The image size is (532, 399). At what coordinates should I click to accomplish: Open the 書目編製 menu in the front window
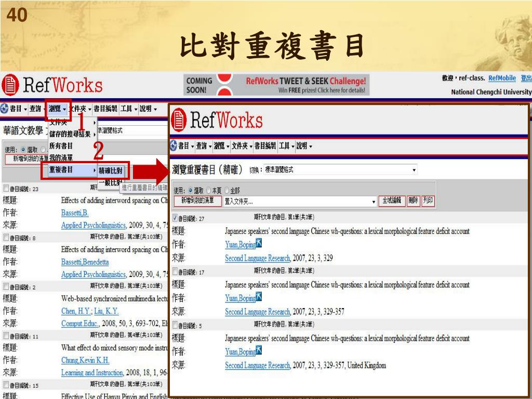coord(265,146)
